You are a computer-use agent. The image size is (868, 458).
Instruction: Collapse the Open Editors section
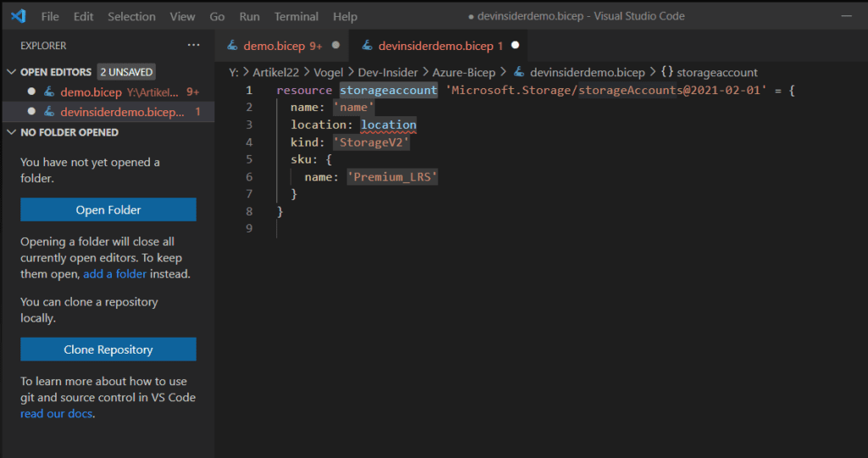tap(12, 72)
